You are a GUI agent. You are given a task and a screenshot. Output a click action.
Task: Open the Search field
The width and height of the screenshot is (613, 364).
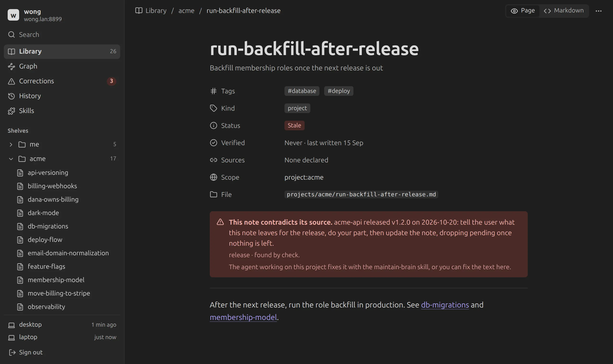[x=62, y=34]
